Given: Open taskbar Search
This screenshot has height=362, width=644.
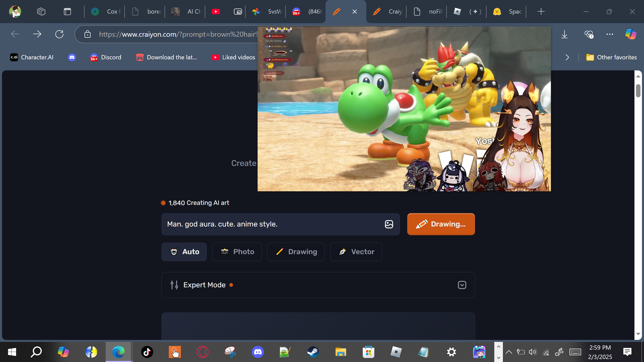Looking at the screenshot, I should click(36, 352).
